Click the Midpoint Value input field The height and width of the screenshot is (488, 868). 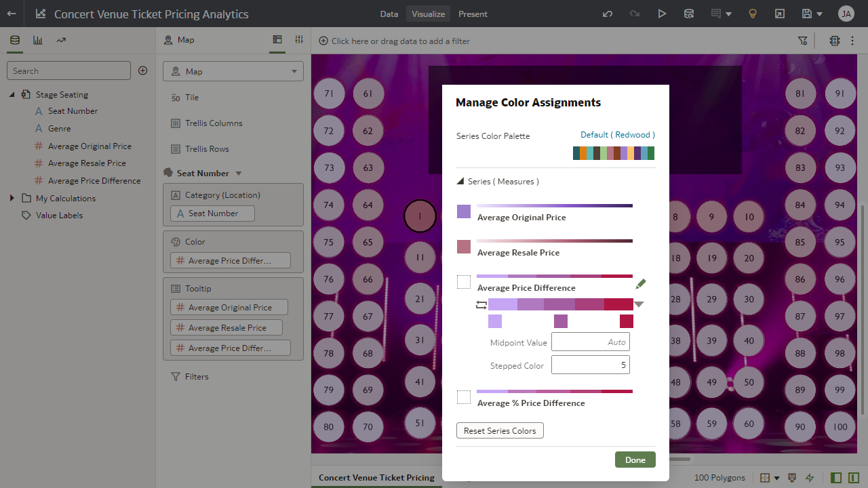point(590,342)
